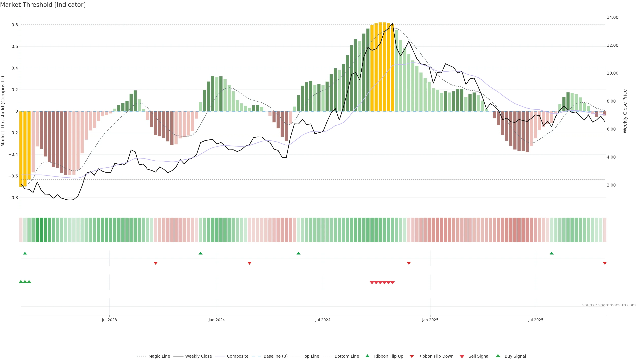
Task: Click the ribbon flip up marker near Dec 2023
Action: point(200,253)
